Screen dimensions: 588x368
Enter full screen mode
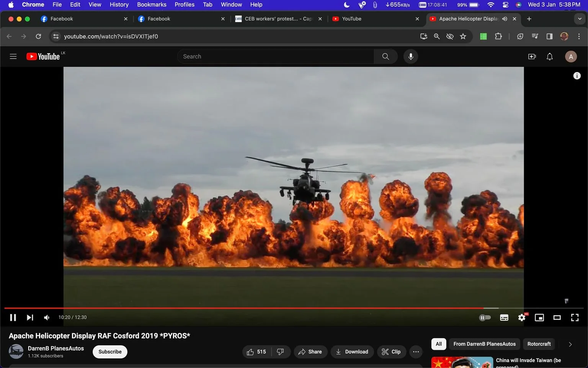tap(575, 317)
